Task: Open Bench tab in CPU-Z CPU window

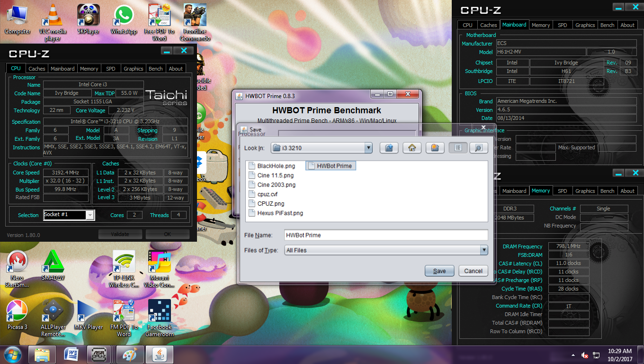Action: point(156,69)
